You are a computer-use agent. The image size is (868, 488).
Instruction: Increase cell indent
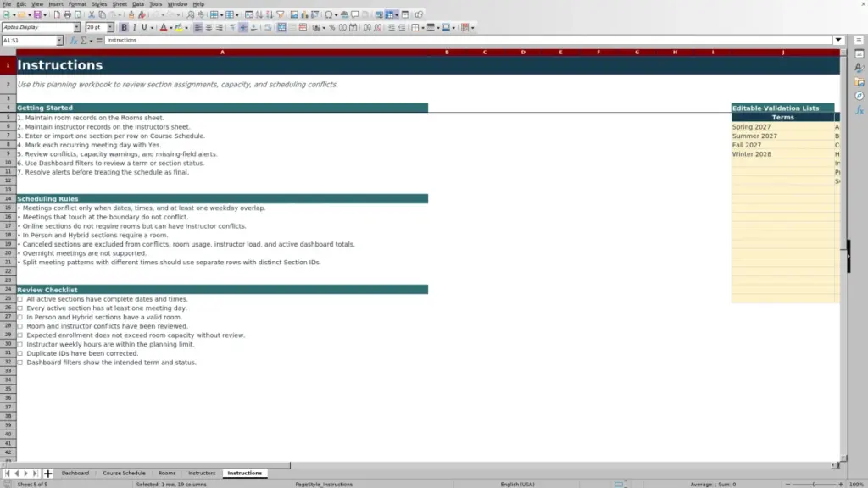pos(392,28)
